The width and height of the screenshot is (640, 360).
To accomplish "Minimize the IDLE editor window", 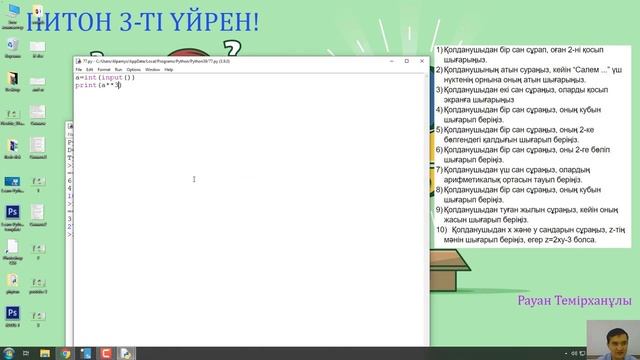I will coord(392,61).
